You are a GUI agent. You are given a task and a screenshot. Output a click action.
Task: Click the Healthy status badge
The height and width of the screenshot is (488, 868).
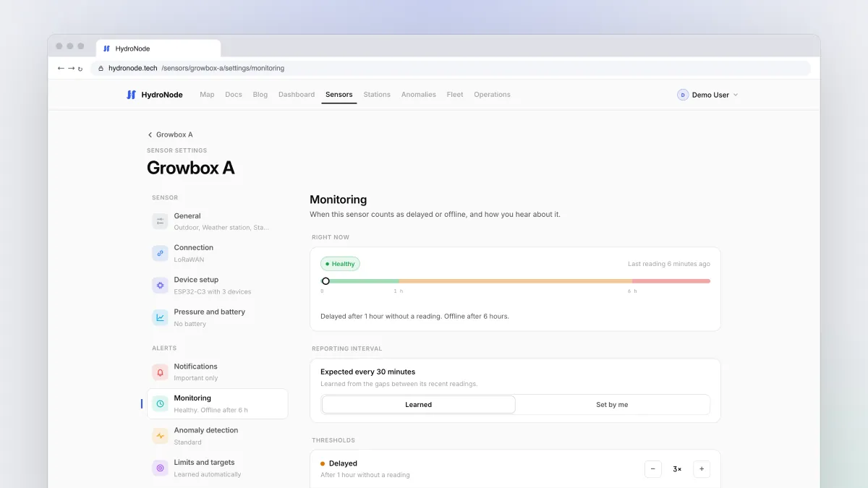[340, 264]
